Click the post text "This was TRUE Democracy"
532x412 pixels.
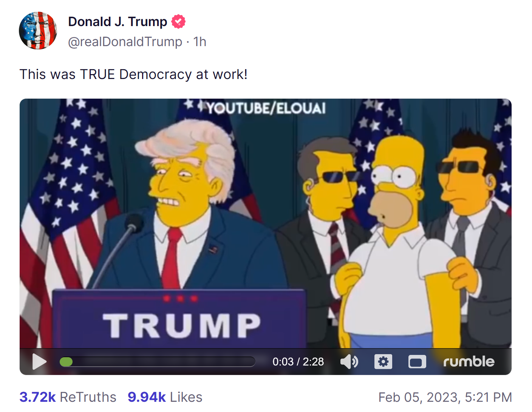(105, 74)
